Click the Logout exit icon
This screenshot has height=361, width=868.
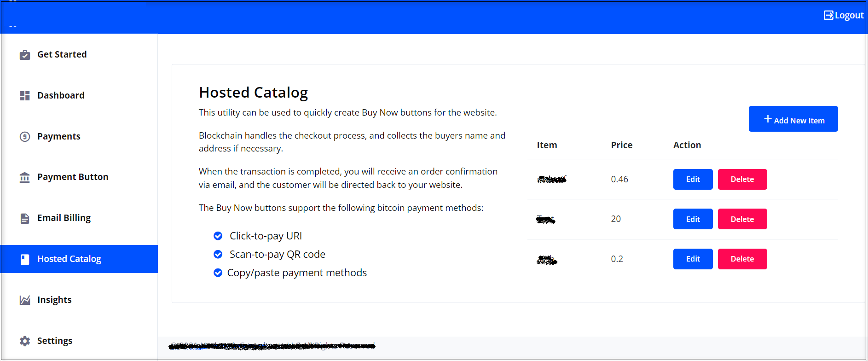[x=828, y=15]
